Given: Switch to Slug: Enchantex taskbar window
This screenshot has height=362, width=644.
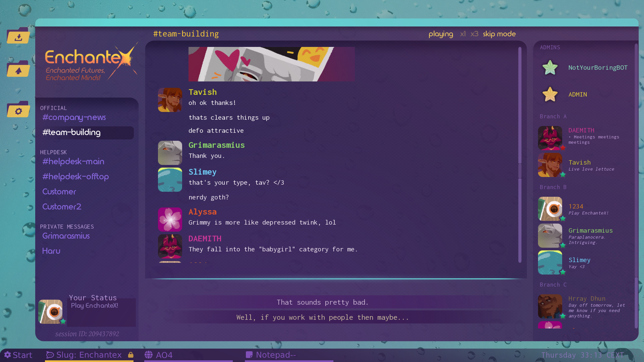Looking at the screenshot, I should [x=89, y=355].
